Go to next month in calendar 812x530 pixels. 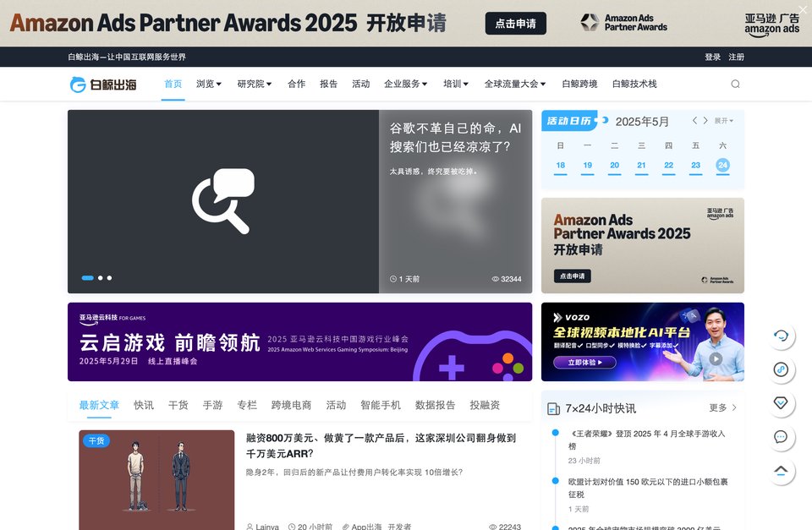point(705,120)
